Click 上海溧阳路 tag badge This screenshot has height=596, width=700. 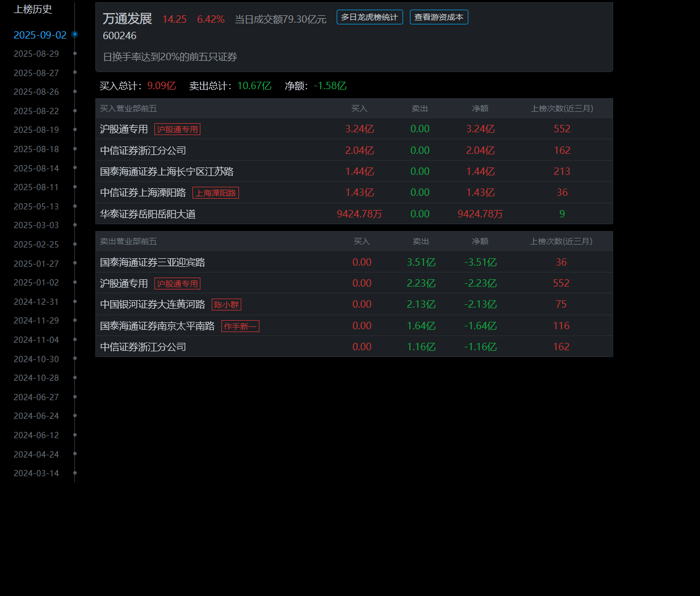coord(216,193)
